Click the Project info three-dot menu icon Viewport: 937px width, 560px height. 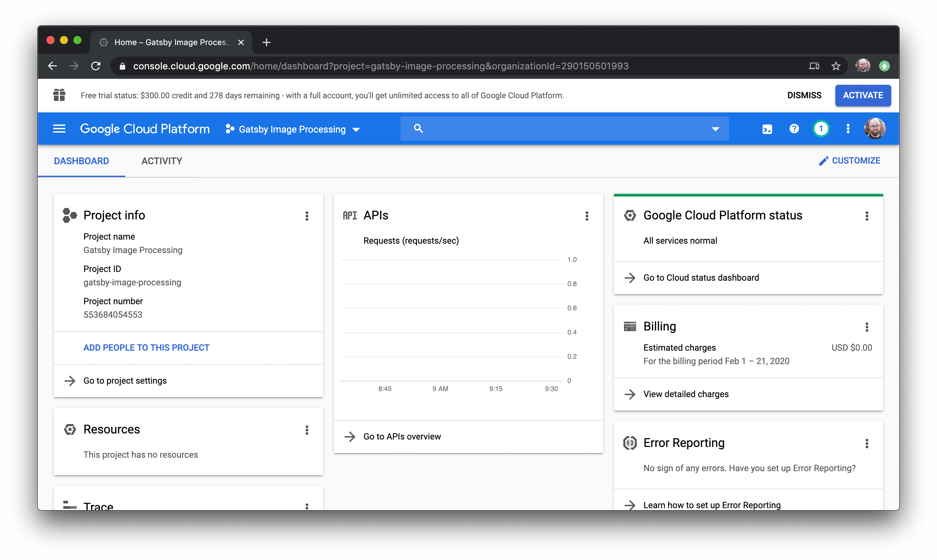tap(307, 216)
